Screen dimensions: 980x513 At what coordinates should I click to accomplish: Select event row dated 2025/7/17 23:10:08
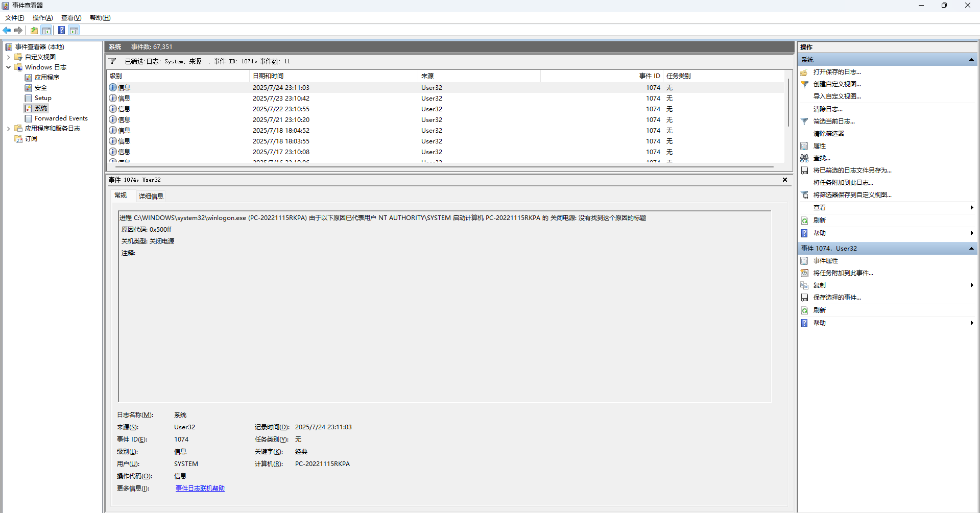coord(445,152)
